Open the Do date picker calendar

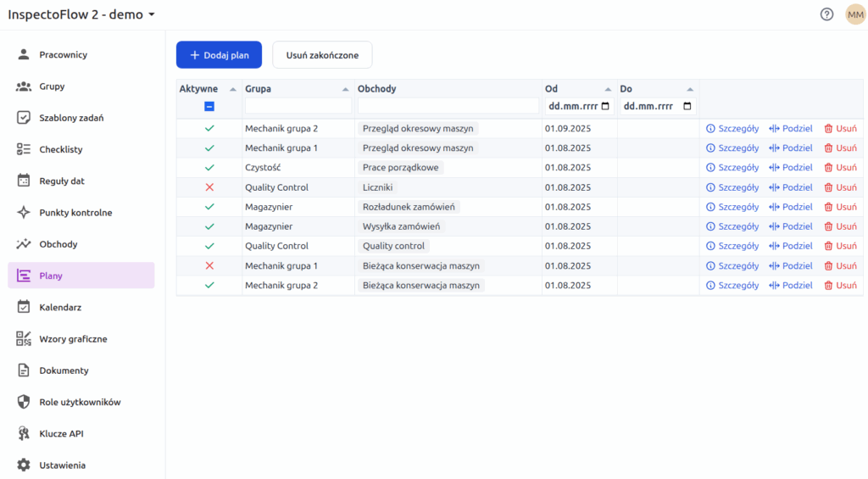click(687, 107)
